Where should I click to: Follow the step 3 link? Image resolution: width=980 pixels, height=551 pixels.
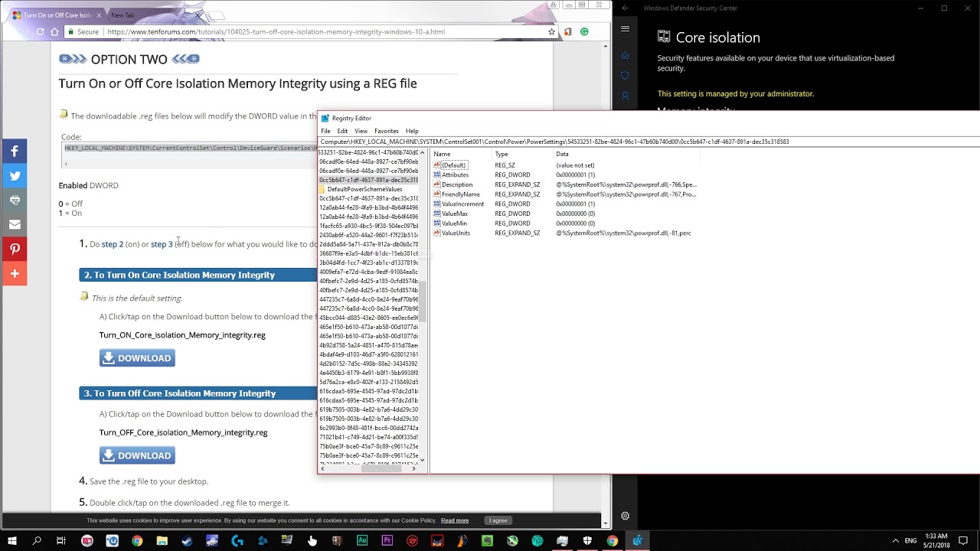click(162, 244)
